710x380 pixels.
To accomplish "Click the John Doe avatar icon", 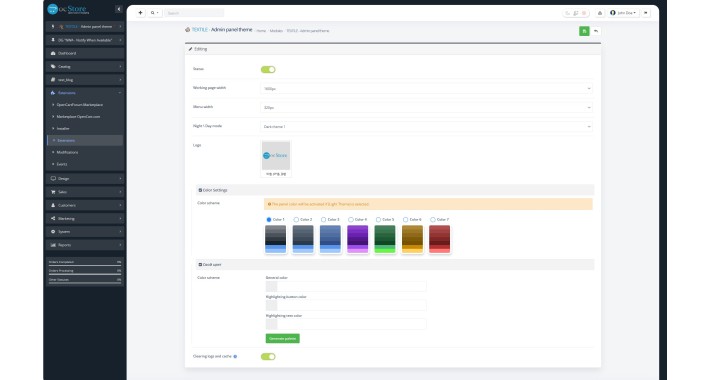I will coord(613,13).
